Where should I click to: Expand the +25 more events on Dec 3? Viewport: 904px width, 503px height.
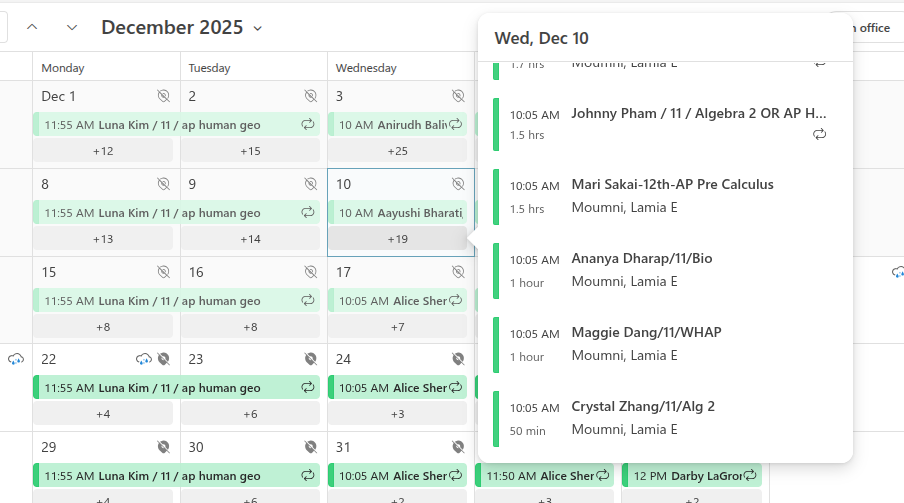click(397, 151)
